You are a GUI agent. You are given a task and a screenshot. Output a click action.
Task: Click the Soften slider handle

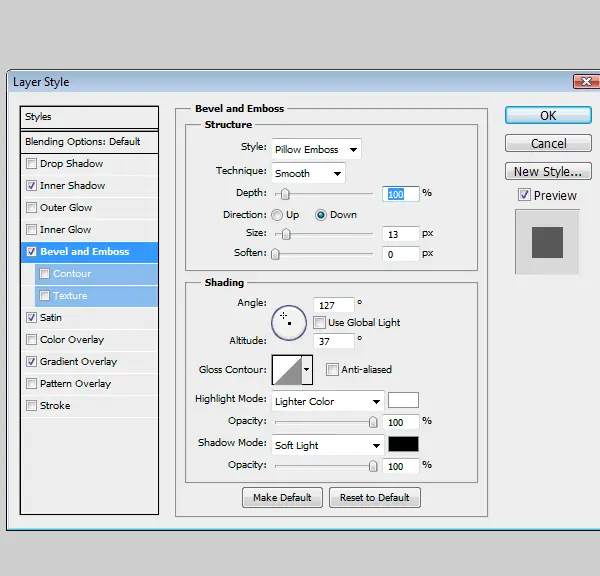pos(275,254)
